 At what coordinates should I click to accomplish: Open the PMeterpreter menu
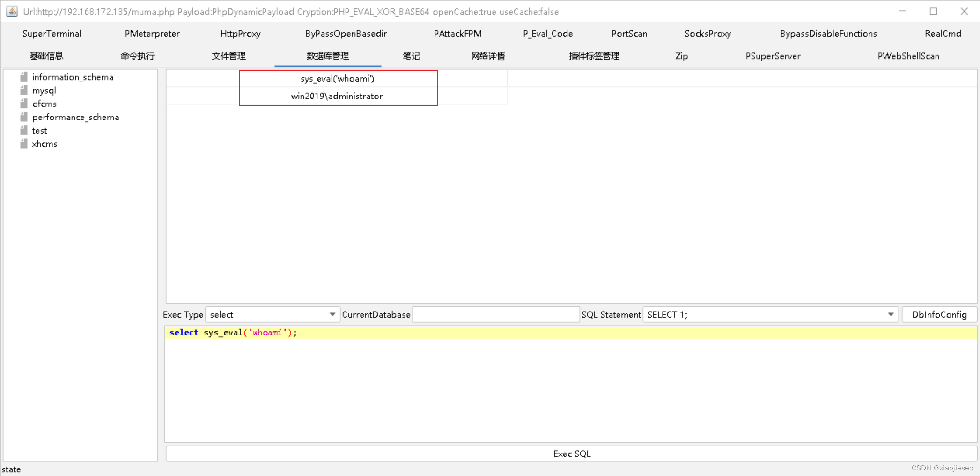pyautogui.click(x=152, y=33)
